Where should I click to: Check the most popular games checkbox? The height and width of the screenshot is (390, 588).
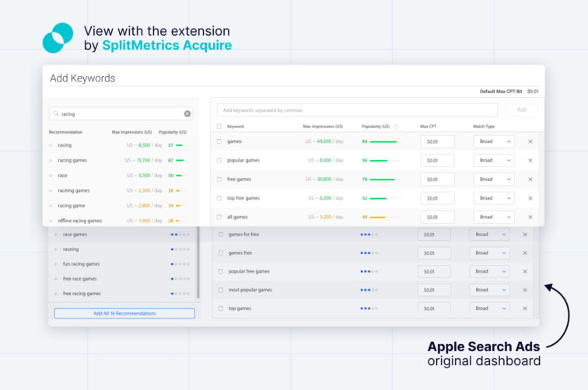coord(221,290)
